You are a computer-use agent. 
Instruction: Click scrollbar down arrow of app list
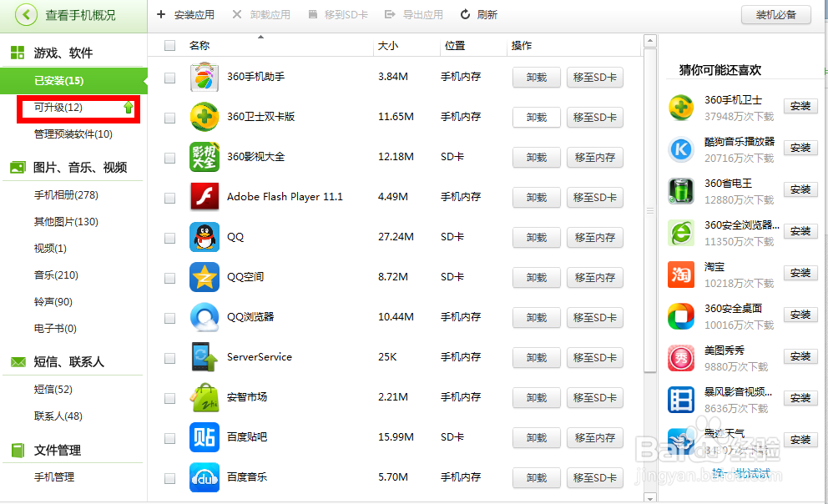coord(650,497)
